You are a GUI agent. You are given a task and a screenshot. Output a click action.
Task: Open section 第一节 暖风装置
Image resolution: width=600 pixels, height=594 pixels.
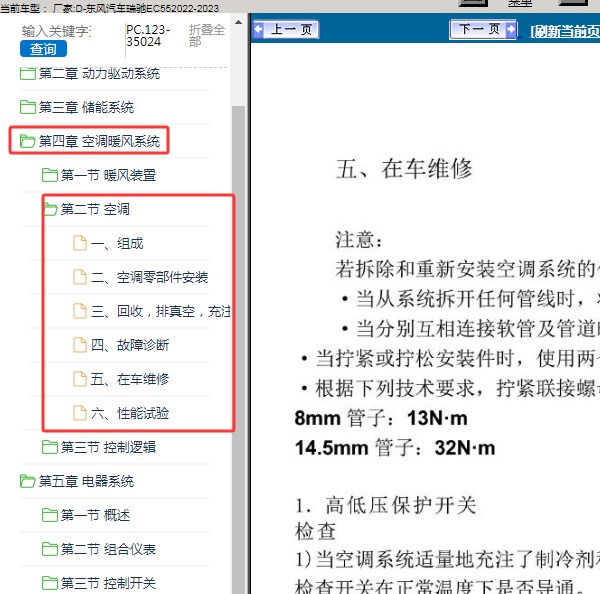point(108,175)
